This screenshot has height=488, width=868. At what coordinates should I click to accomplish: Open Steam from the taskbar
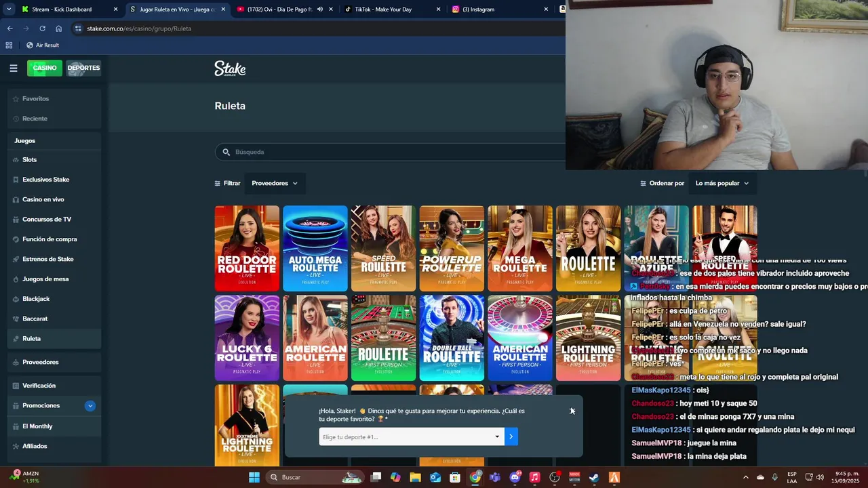pos(594,477)
